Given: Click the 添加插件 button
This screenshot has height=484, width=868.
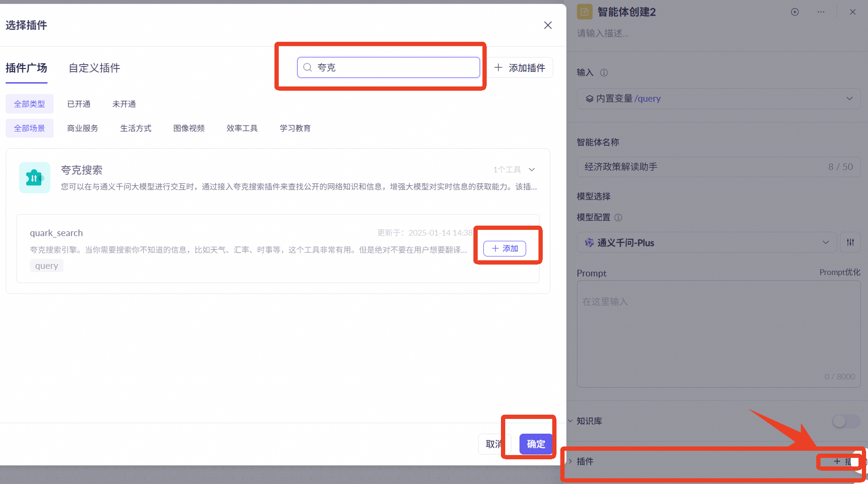Looking at the screenshot, I should 520,67.
